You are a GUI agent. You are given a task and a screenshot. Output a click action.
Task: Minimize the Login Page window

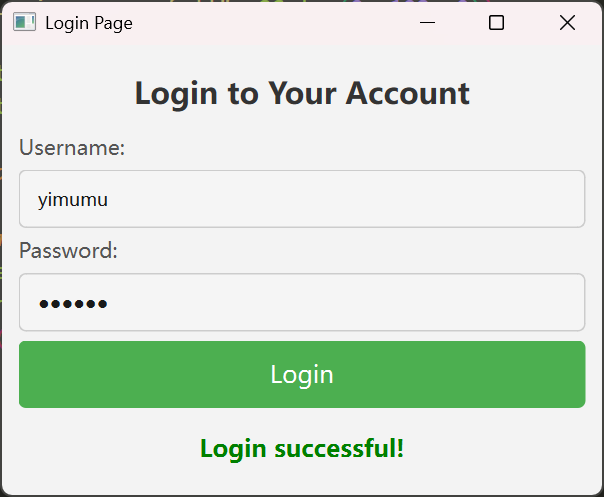(427, 22)
